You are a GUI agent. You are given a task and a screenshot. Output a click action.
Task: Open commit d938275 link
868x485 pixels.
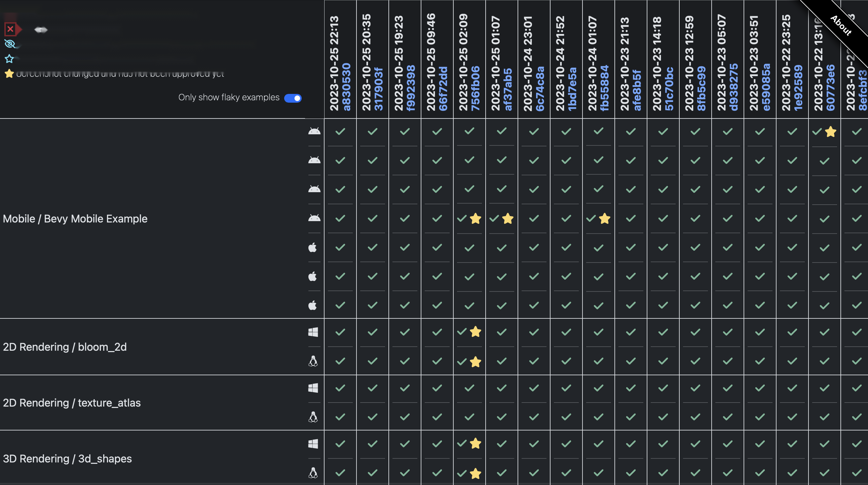coord(734,88)
